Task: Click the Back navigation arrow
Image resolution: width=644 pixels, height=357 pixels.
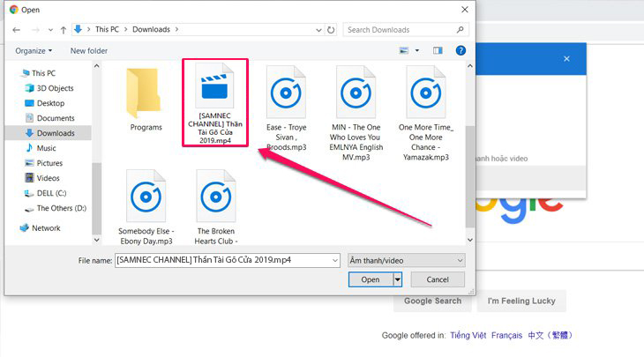Action: click(x=16, y=29)
